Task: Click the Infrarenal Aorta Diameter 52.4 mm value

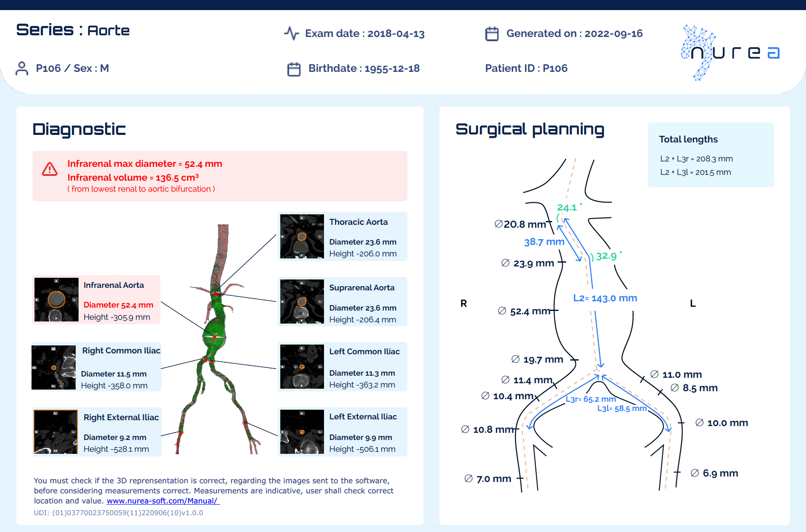Action: click(118, 305)
